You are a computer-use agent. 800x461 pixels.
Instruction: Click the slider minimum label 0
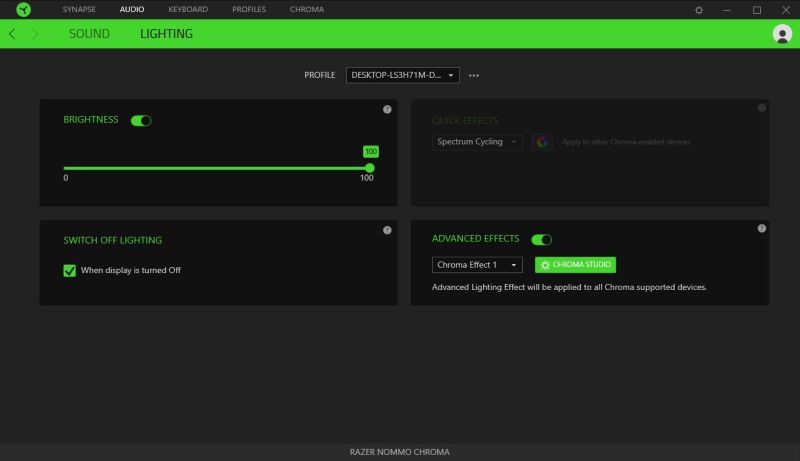[66, 178]
